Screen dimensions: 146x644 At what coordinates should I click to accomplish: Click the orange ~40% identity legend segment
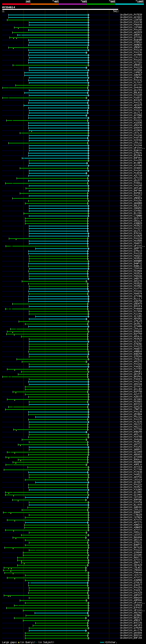(45, 4)
